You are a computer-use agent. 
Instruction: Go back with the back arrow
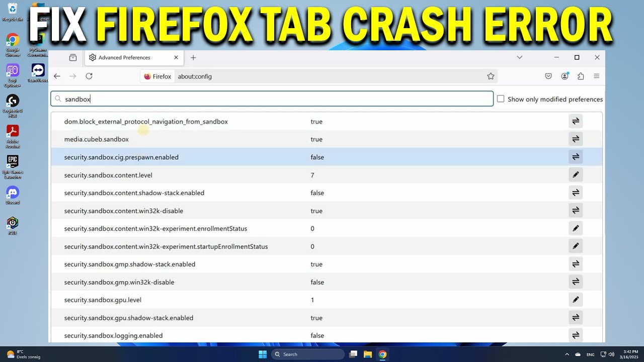(x=57, y=76)
